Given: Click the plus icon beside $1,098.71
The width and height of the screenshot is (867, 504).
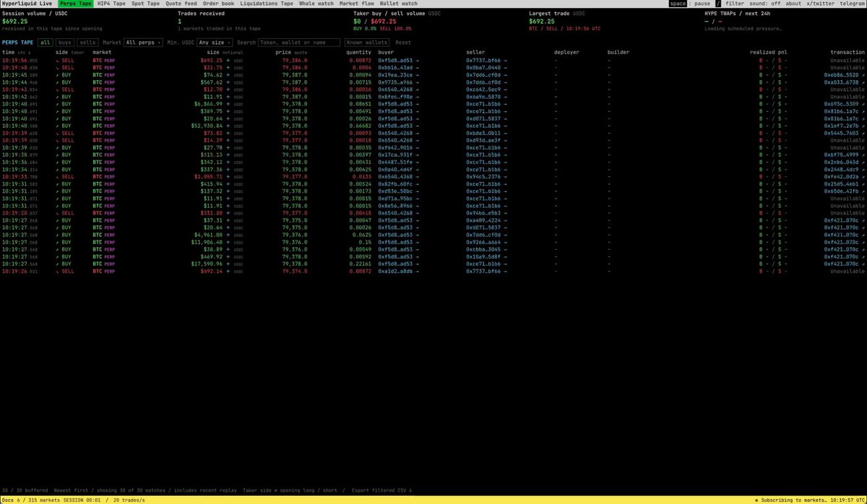Looking at the screenshot, I should 228,176.
